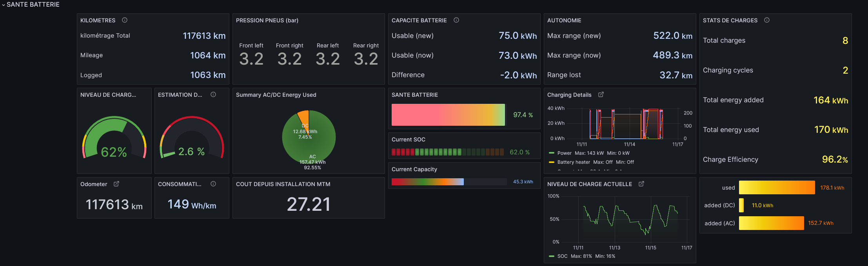The height and width of the screenshot is (266, 868).
Task: Open the external link icon beside Odometer
Action: click(x=116, y=184)
